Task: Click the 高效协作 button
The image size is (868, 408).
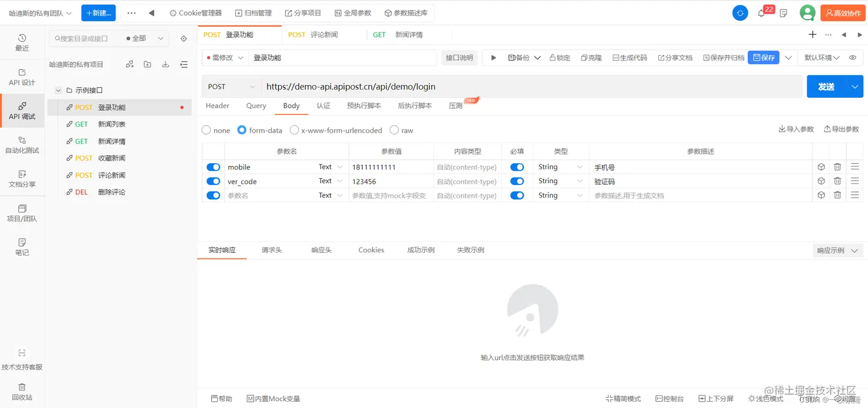Action: [x=843, y=13]
